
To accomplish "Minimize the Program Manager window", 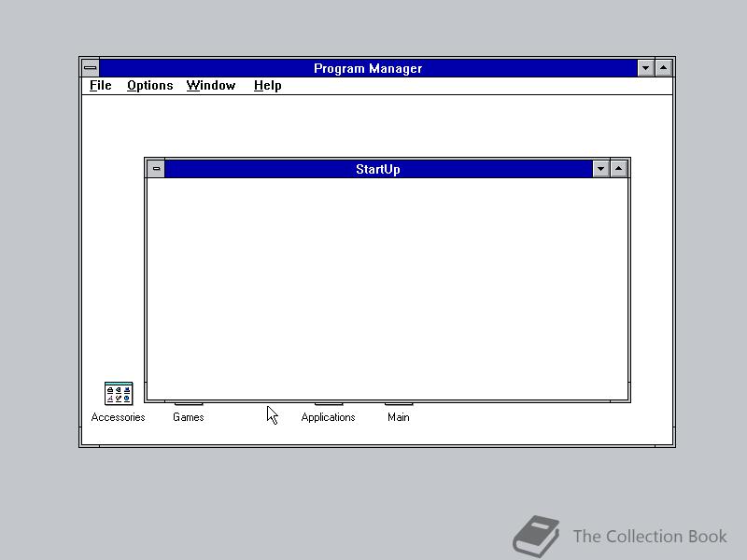I will pyautogui.click(x=645, y=68).
